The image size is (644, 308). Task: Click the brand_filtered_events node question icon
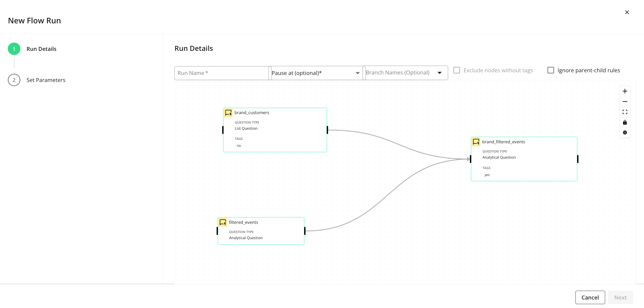(x=476, y=142)
